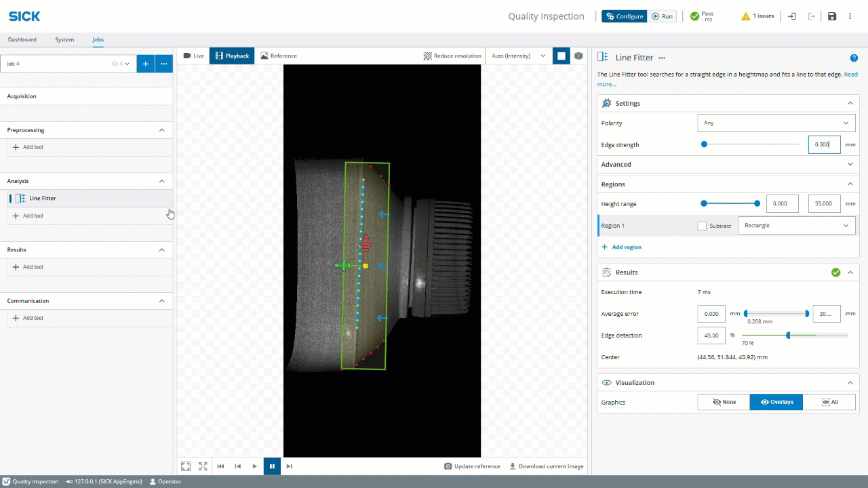The image size is (868, 488).
Task: Switch to the Dashboard tab
Action: (22, 40)
